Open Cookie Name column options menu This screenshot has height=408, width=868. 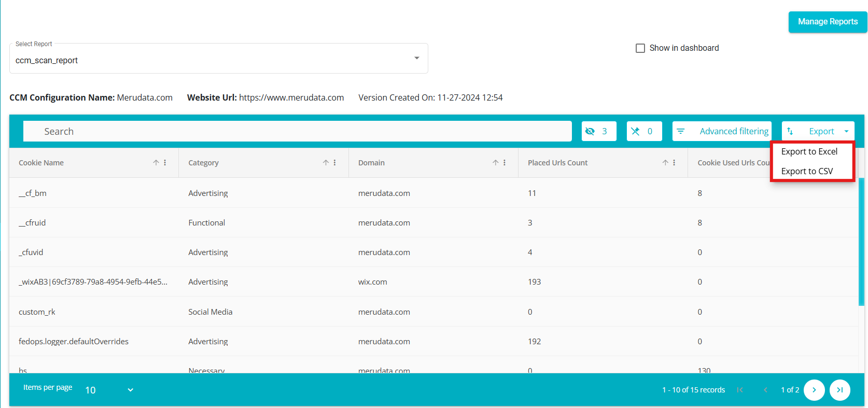point(165,163)
